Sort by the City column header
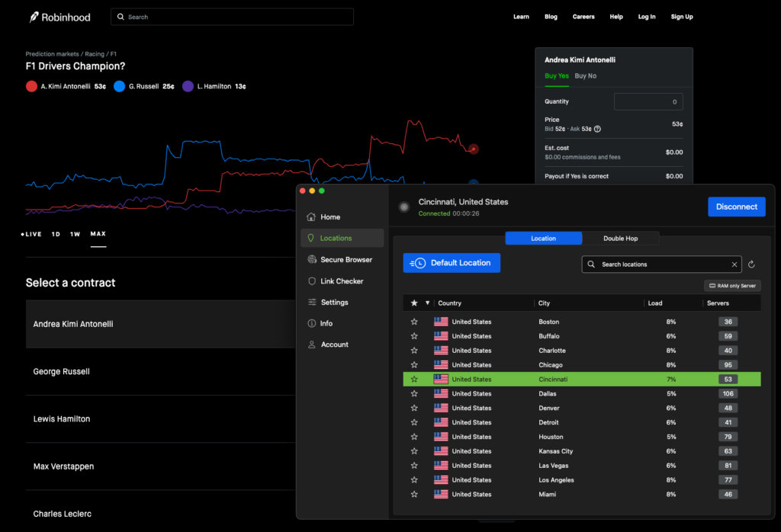Viewport: 781px width, 532px height. pos(544,303)
